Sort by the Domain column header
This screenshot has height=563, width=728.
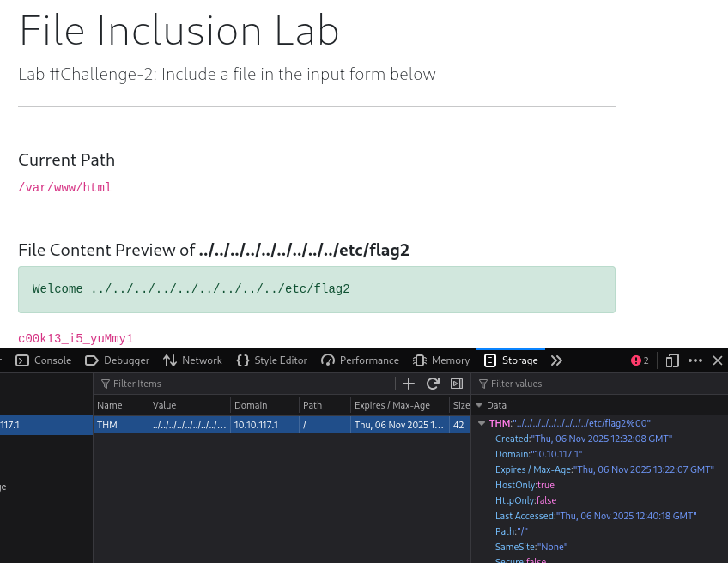264,405
